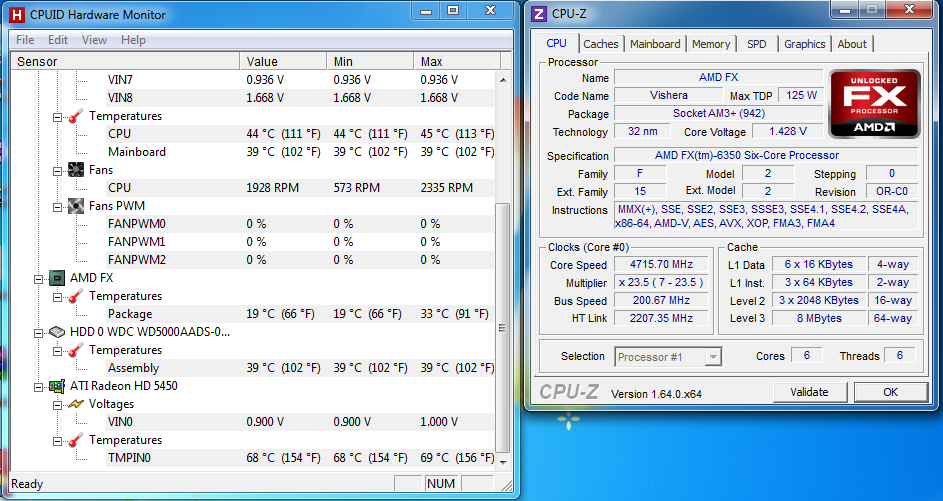Go to the SPD tab
The width and height of the screenshot is (943, 501).
pos(757,44)
